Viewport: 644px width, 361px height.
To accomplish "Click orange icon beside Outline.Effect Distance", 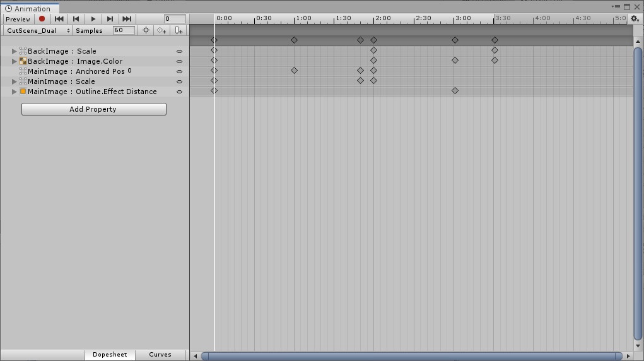I will 23,92.
